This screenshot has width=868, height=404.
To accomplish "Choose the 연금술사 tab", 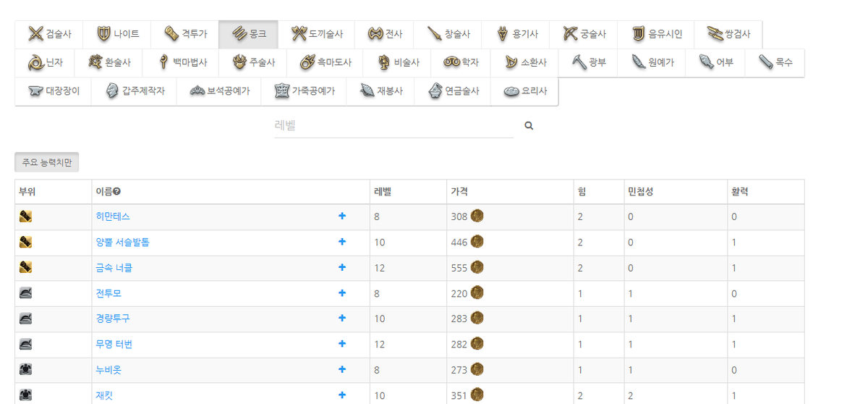I will pos(453,91).
